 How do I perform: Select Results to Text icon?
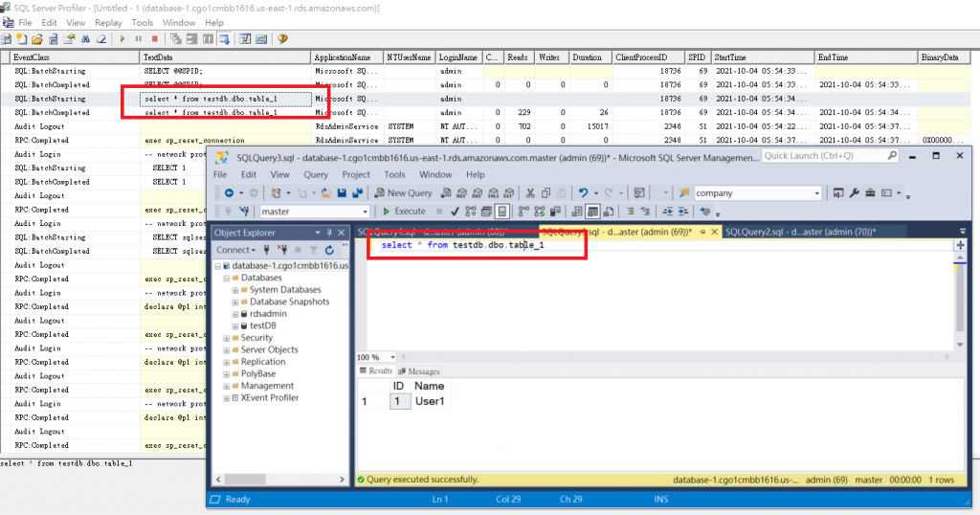[576, 212]
